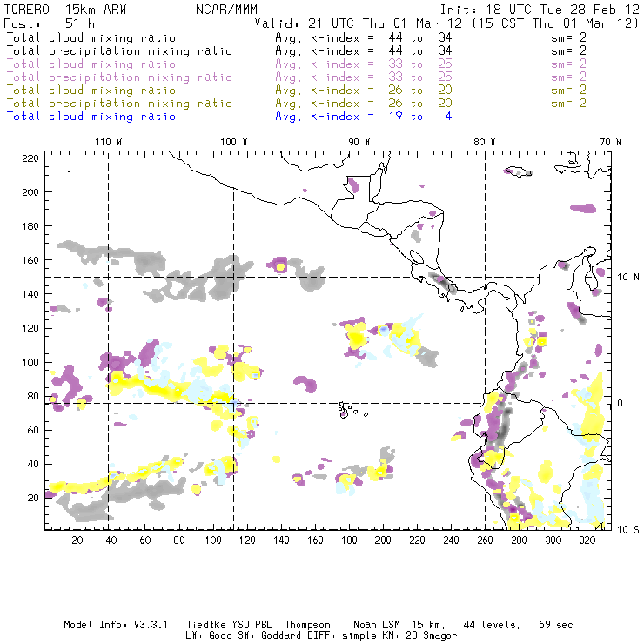Viewport: 644px width, 644px height.
Task: Click purple 'Total cloud mixing ratio' legend label
Action: click(91, 64)
